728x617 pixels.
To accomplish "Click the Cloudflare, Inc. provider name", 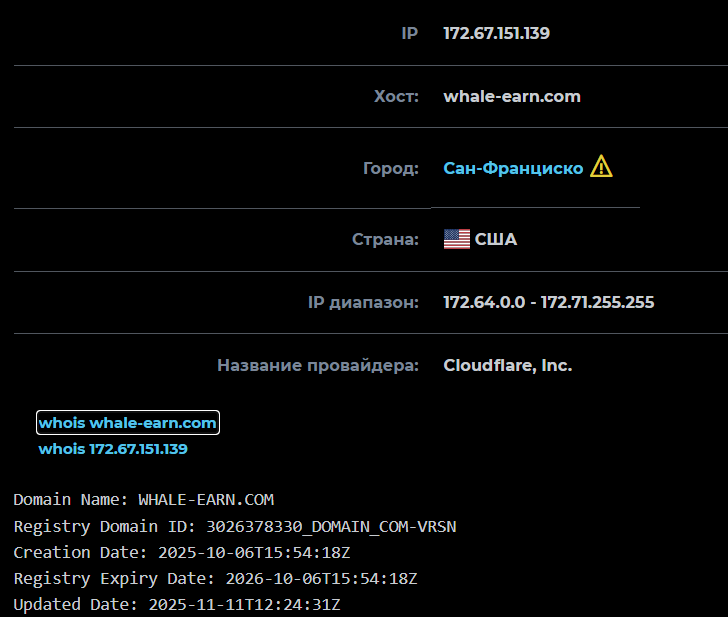I will 507,365.
